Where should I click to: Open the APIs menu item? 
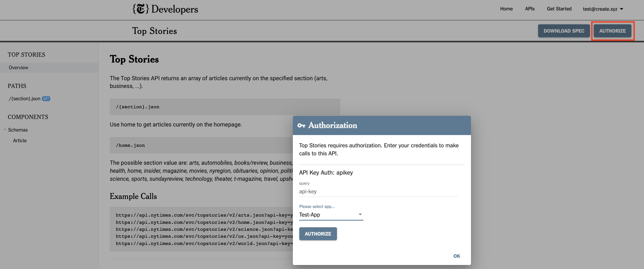tap(530, 9)
